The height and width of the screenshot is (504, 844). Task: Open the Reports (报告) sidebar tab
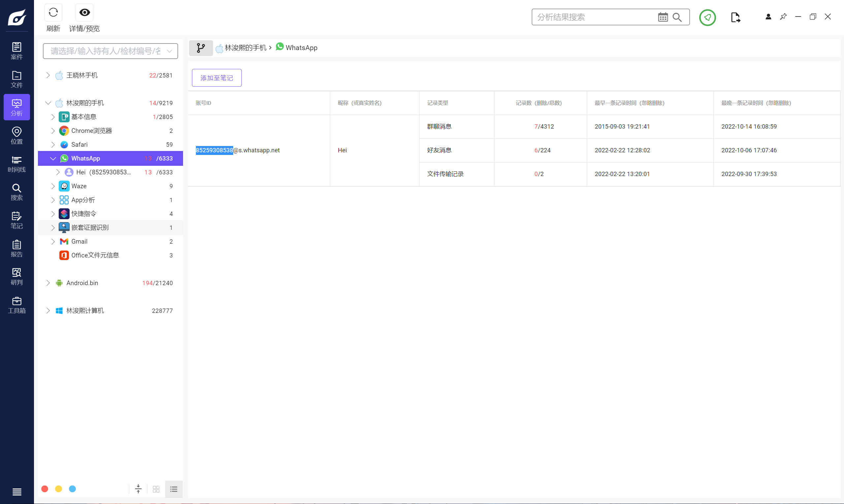tap(16, 248)
